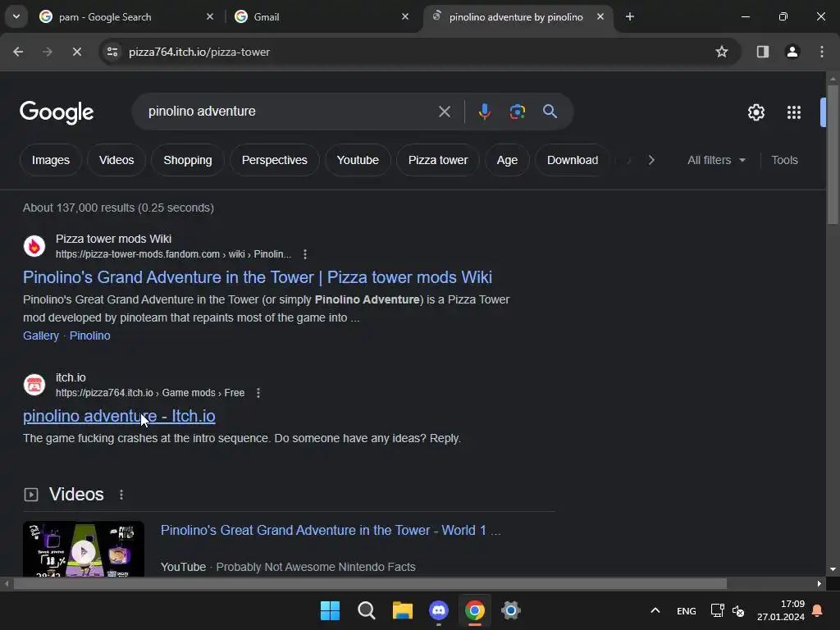Filter results by Perspectives
Image resolution: width=840 pixels, height=630 pixels.
tap(274, 160)
